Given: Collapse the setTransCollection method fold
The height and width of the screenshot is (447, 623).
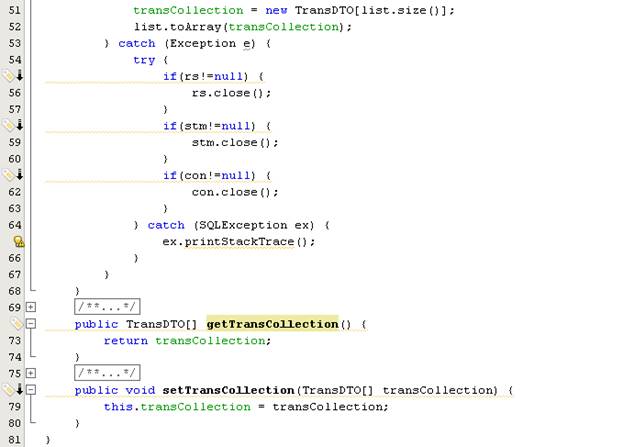Looking at the screenshot, I should pos(31,390).
